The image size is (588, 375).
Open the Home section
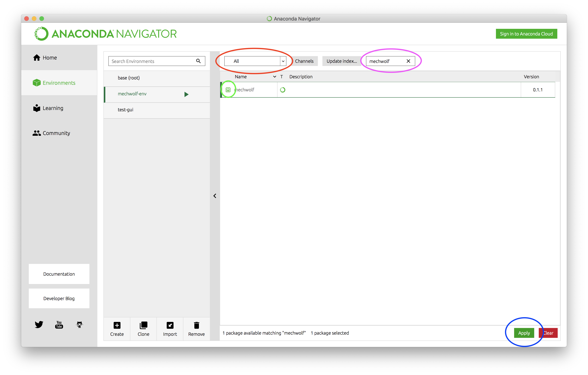point(59,57)
